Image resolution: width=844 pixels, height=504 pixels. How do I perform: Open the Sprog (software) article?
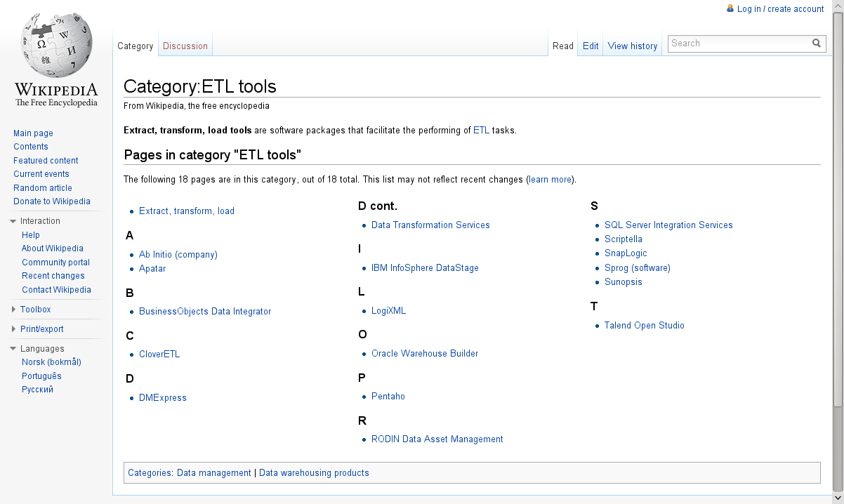638,268
